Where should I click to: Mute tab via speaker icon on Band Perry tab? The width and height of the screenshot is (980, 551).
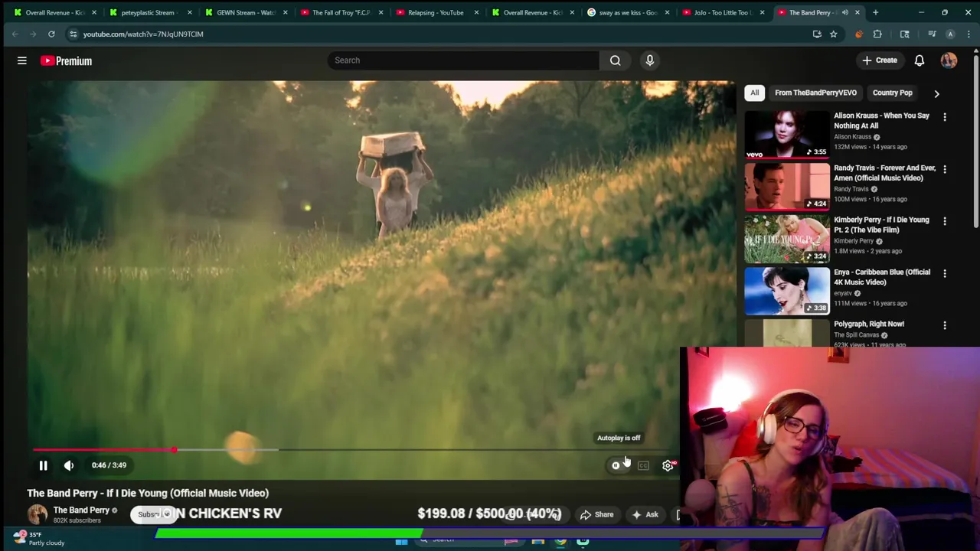coord(845,12)
